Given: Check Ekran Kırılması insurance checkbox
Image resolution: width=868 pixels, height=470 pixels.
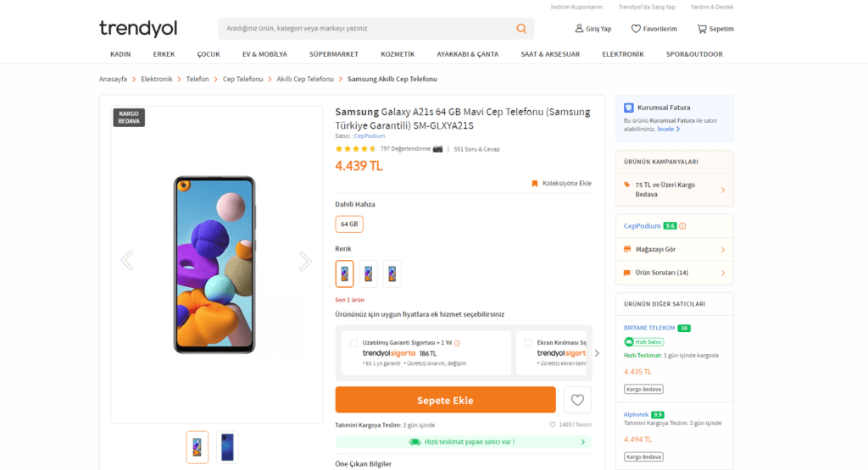Looking at the screenshot, I should click(x=528, y=343).
